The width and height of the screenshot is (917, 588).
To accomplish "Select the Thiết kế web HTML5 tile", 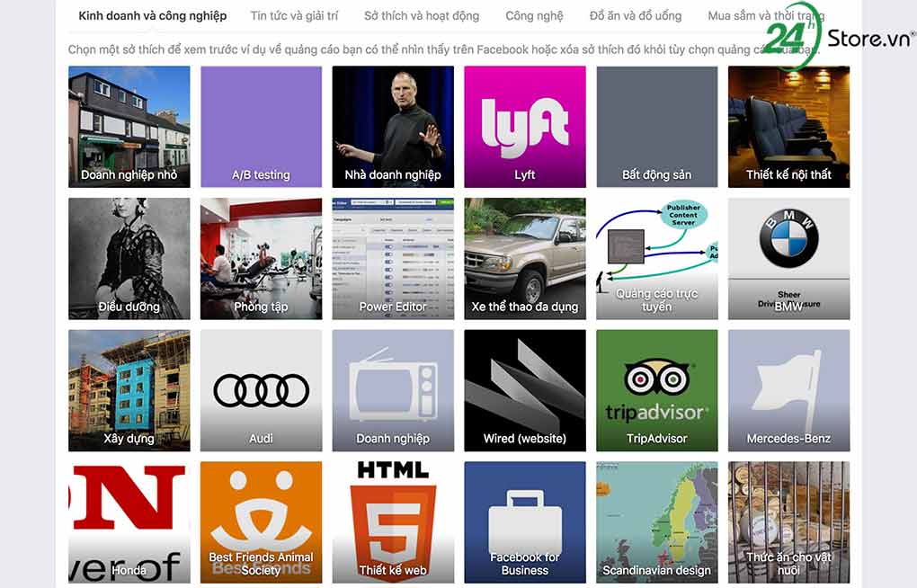I will pos(393,521).
